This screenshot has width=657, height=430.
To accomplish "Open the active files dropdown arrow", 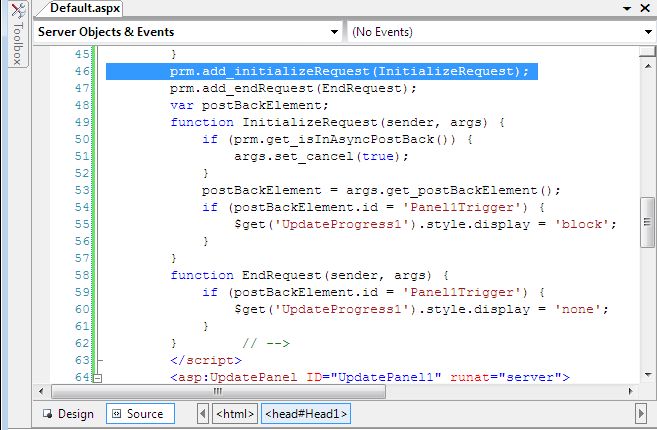I will tap(627, 8).
